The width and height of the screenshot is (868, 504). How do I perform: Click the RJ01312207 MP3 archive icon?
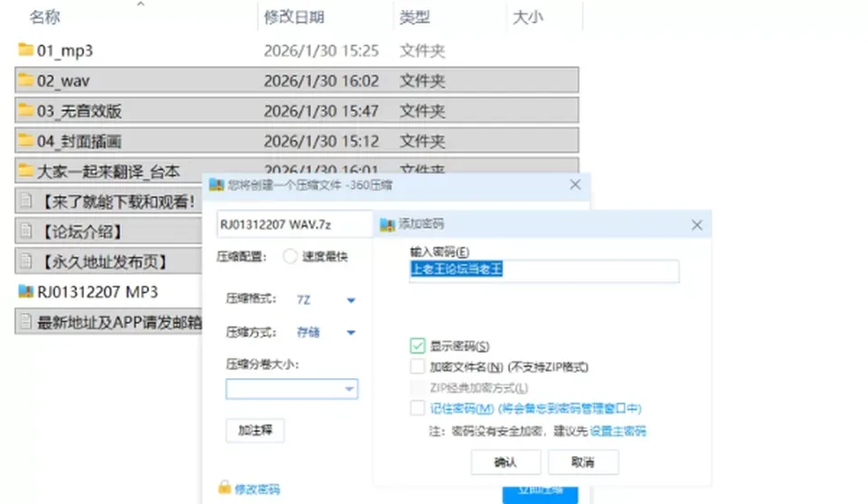[x=25, y=291]
